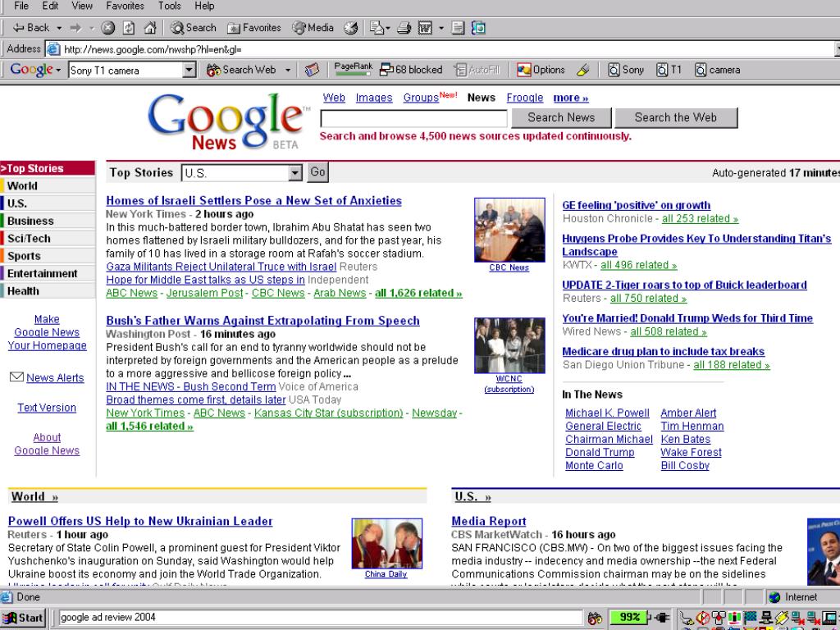The height and width of the screenshot is (630, 840).
Task: Open the World section header link
Action: [34, 496]
